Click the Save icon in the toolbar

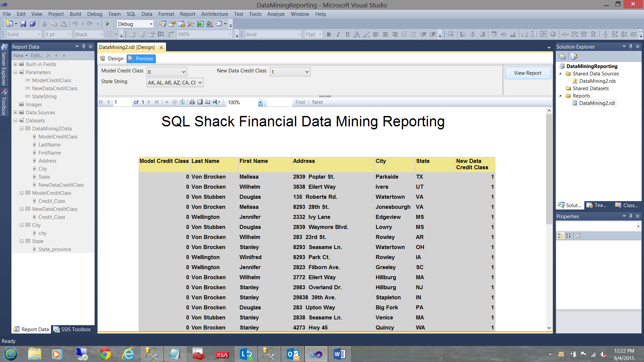(x=23, y=24)
